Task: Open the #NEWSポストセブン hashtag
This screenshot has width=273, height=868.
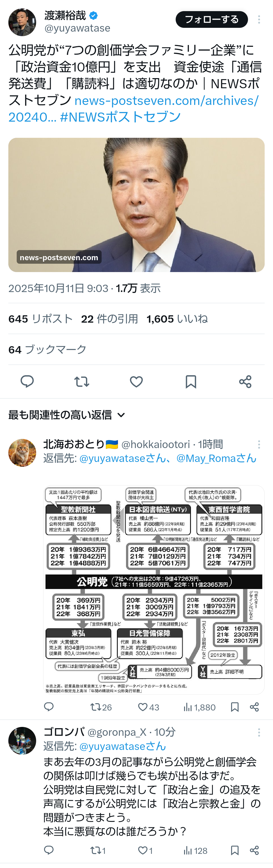Action: [x=120, y=117]
